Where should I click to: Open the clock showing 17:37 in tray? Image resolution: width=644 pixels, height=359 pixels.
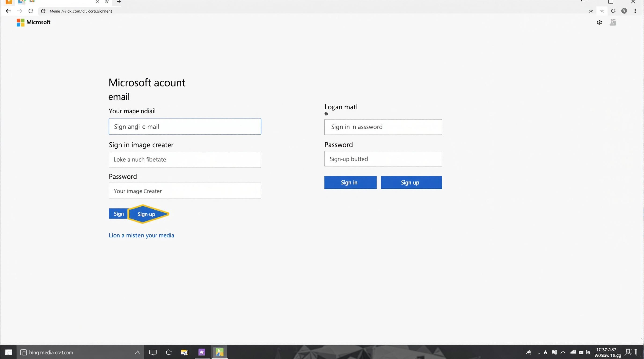[x=607, y=352]
